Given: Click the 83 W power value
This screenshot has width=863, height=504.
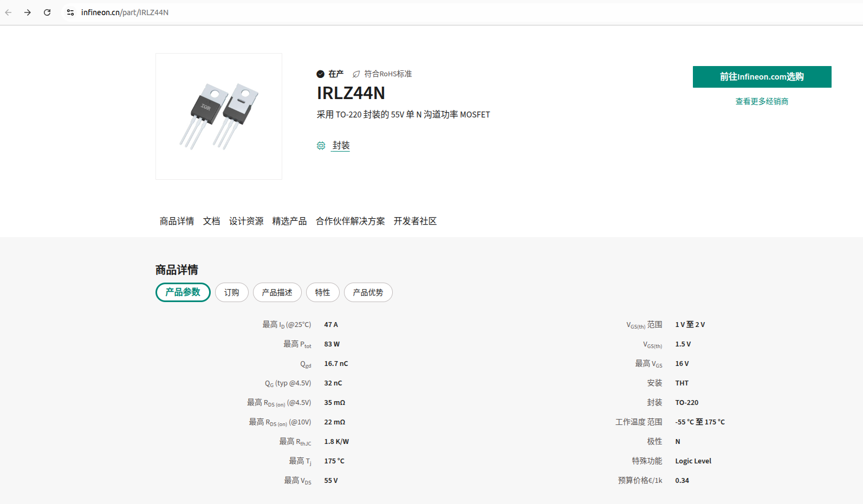Looking at the screenshot, I should [x=332, y=344].
